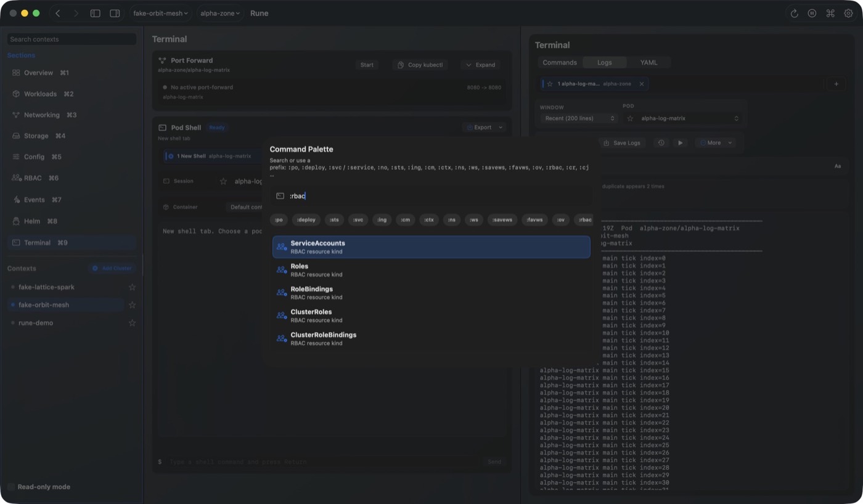Open alpha-zone namespace dropdown in title bar

[x=220, y=13]
